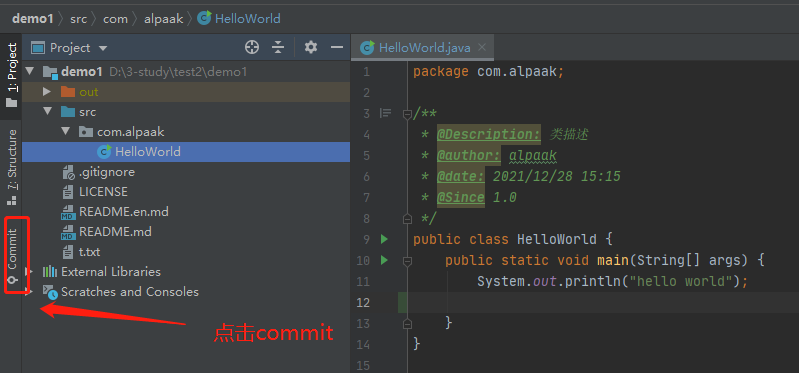Viewport: 799px width, 373px height.
Task: Select HelloWorld class in project tree
Action: tap(186, 152)
